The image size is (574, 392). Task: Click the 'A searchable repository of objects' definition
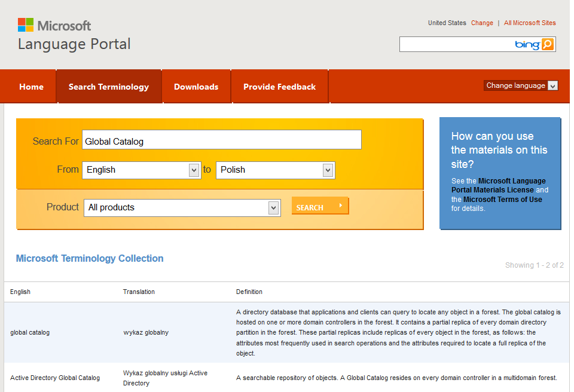point(396,378)
